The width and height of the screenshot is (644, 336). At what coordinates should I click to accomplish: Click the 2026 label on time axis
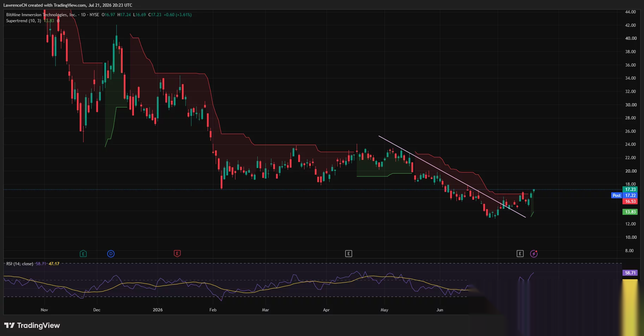point(158,310)
